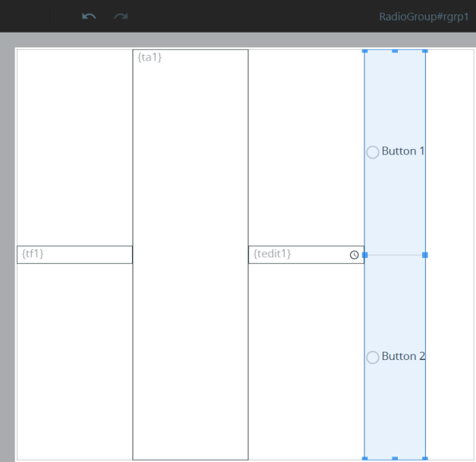The height and width of the screenshot is (462, 476).
Task: Click the radio group's top-right resize handle
Action: point(425,50)
